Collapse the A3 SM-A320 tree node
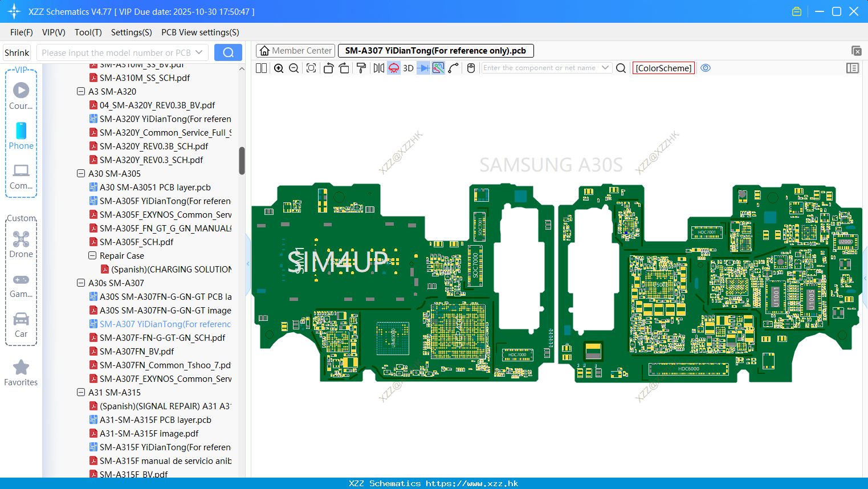 click(x=81, y=91)
